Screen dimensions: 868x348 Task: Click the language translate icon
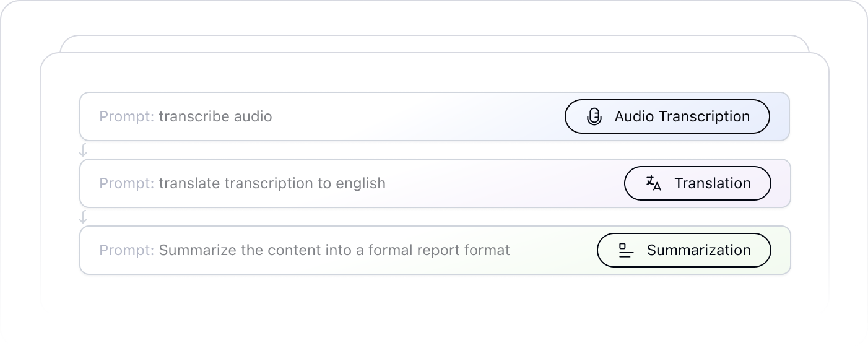(x=654, y=183)
